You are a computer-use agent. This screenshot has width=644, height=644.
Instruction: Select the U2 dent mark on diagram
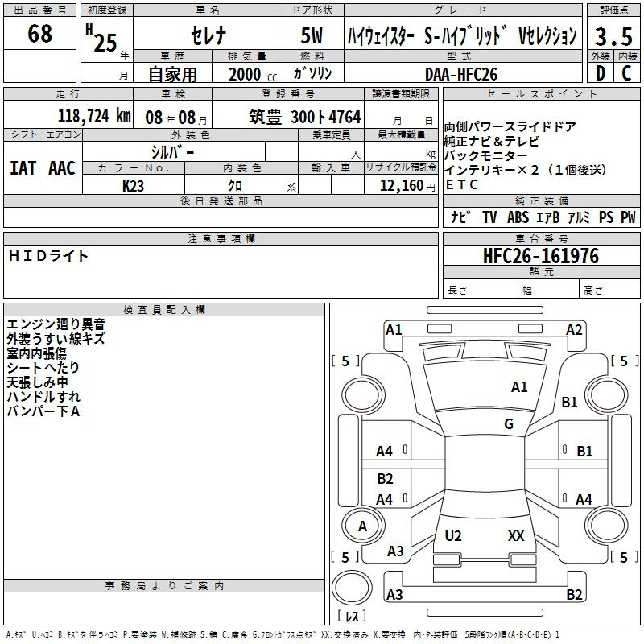pyautogui.click(x=453, y=535)
